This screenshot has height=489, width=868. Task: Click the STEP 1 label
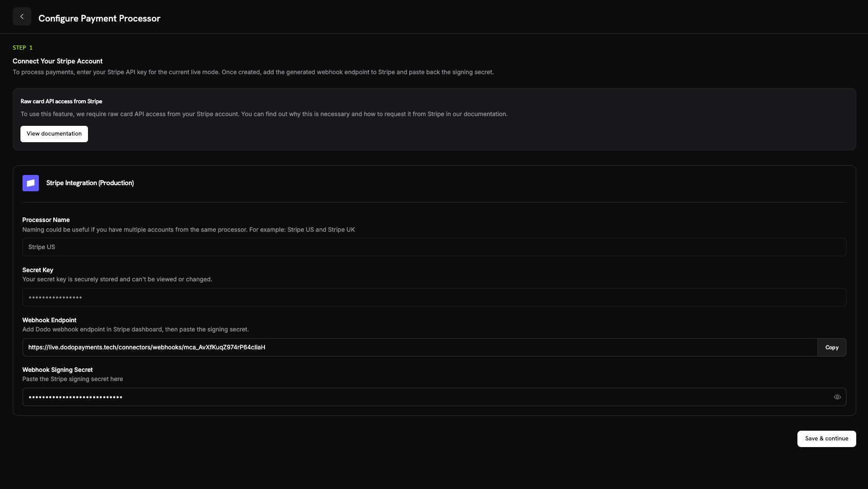click(23, 48)
